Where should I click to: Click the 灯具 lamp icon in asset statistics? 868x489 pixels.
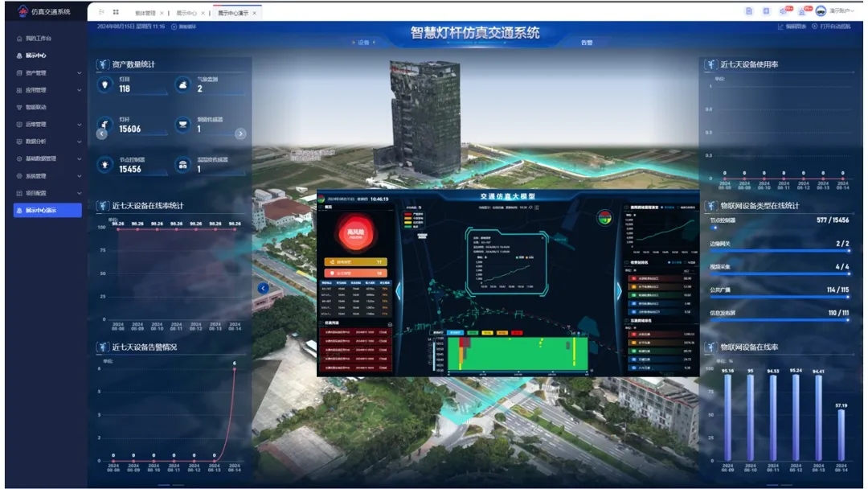104,84
